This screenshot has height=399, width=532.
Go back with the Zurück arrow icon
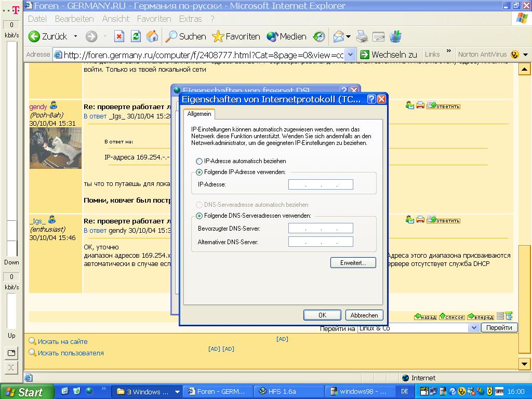(x=34, y=36)
